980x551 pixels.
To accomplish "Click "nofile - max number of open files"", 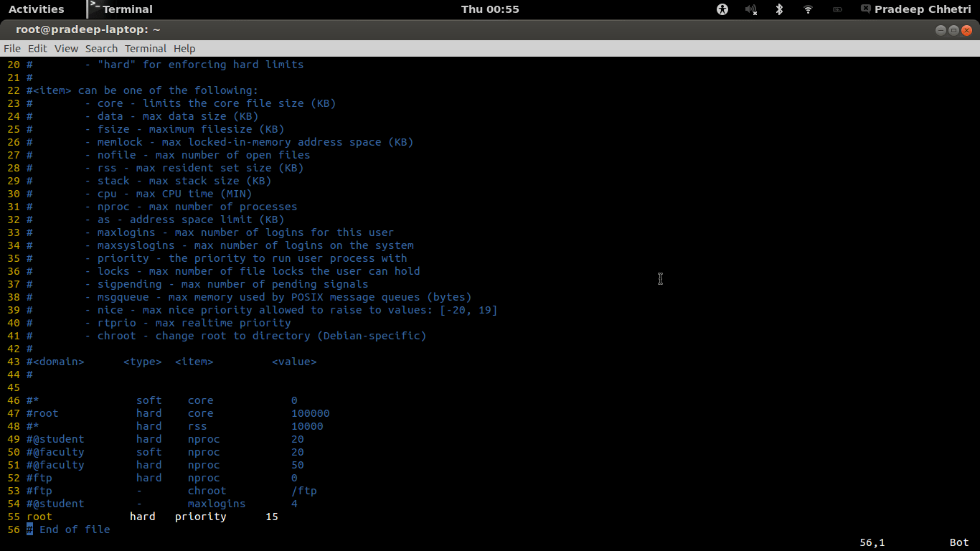I will point(204,155).
